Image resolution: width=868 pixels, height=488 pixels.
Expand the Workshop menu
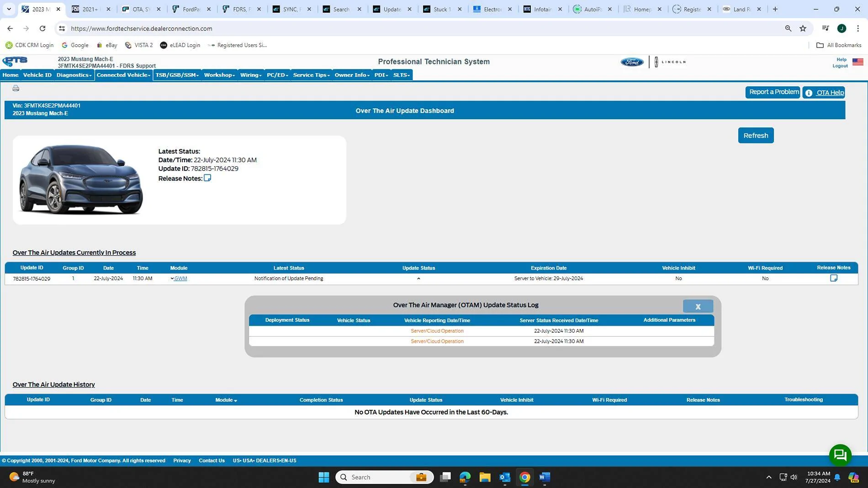[x=219, y=75]
